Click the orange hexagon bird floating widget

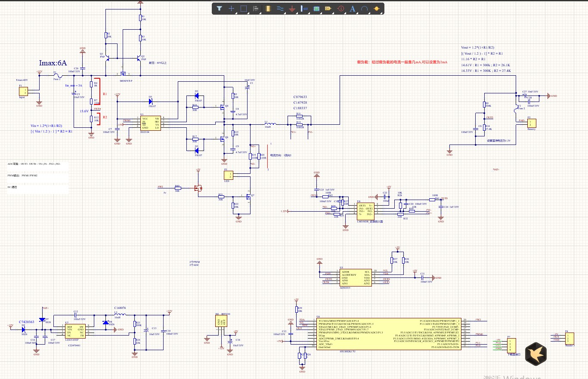click(536, 354)
